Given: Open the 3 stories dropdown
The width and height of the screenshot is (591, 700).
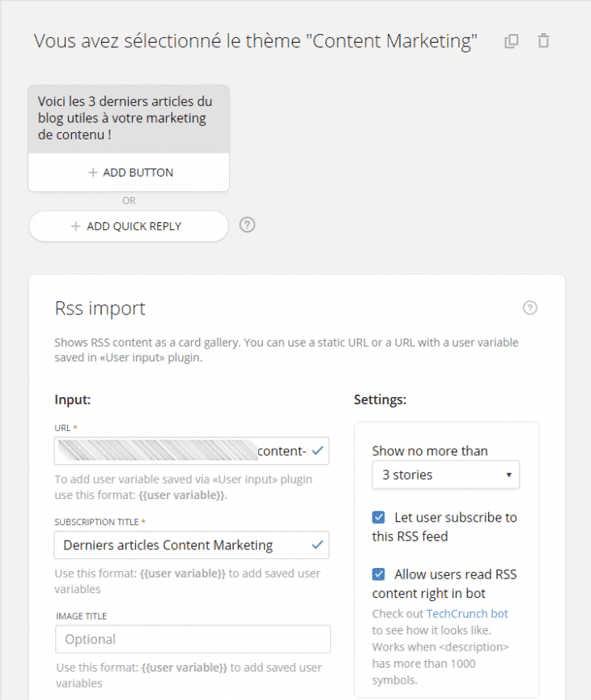Looking at the screenshot, I should pyautogui.click(x=445, y=475).
